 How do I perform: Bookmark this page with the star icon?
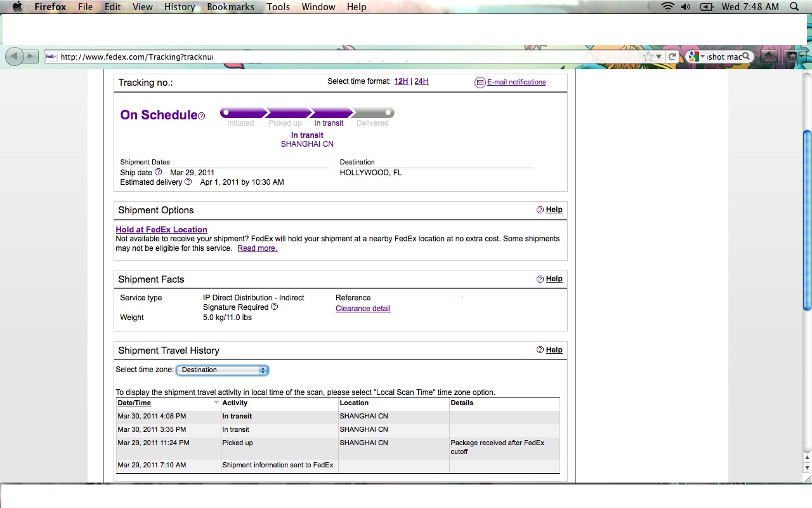tap(648, 57)
